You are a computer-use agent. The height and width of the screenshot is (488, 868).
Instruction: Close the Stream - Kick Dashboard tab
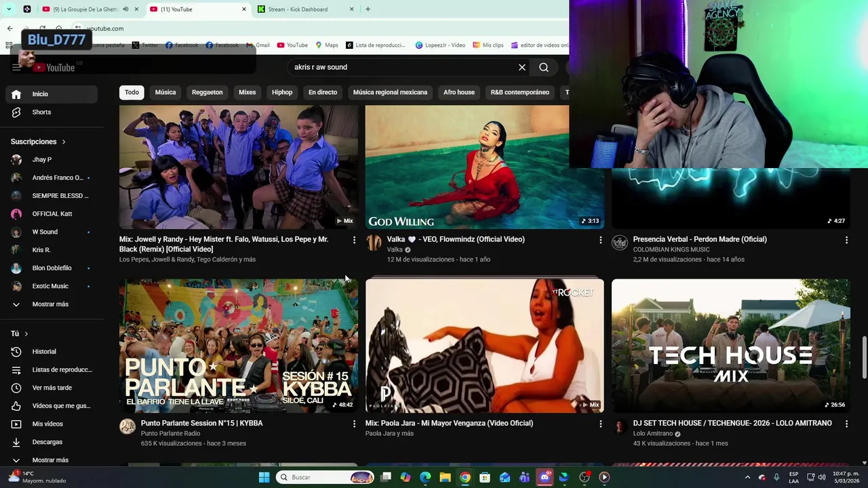(x=351, y=9)
